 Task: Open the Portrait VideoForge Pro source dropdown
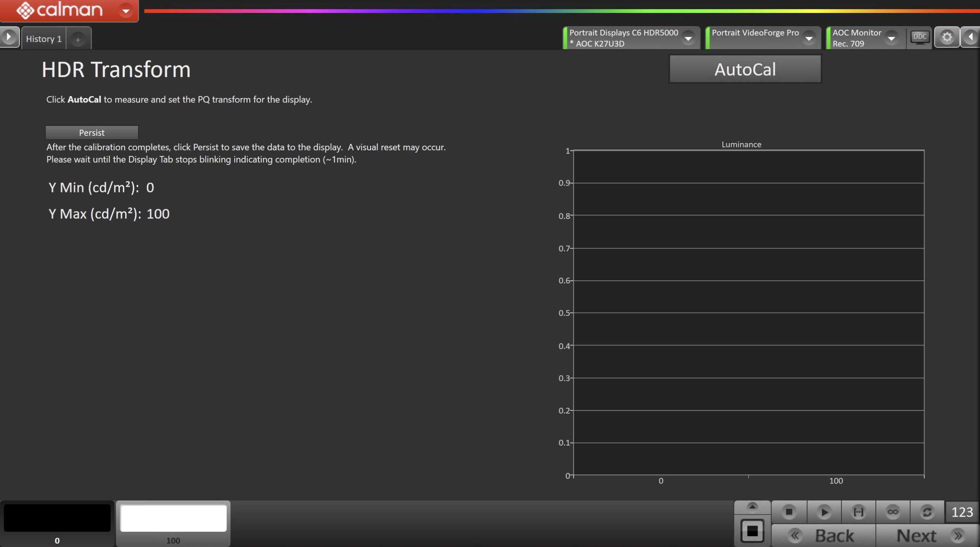809,38
